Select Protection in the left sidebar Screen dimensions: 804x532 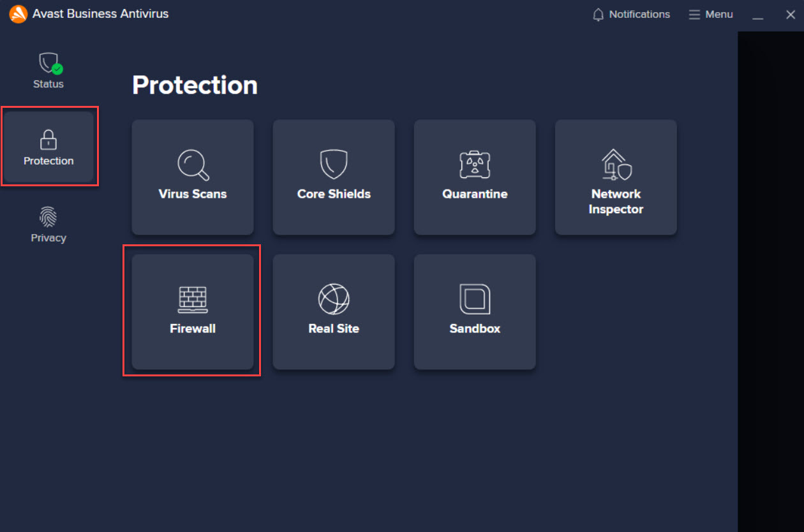pyautogui.click(x=48, y=146)
